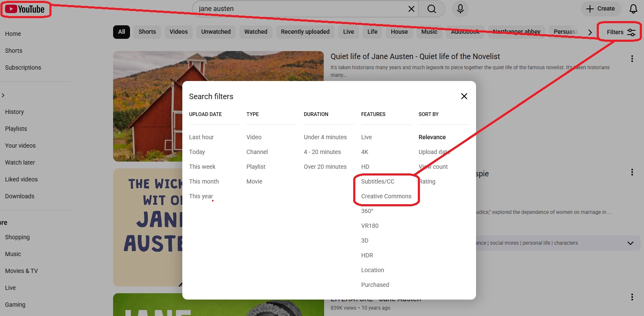Click the YouTube logo
Screen dimensions: 644x316
[x=25, y=9]
